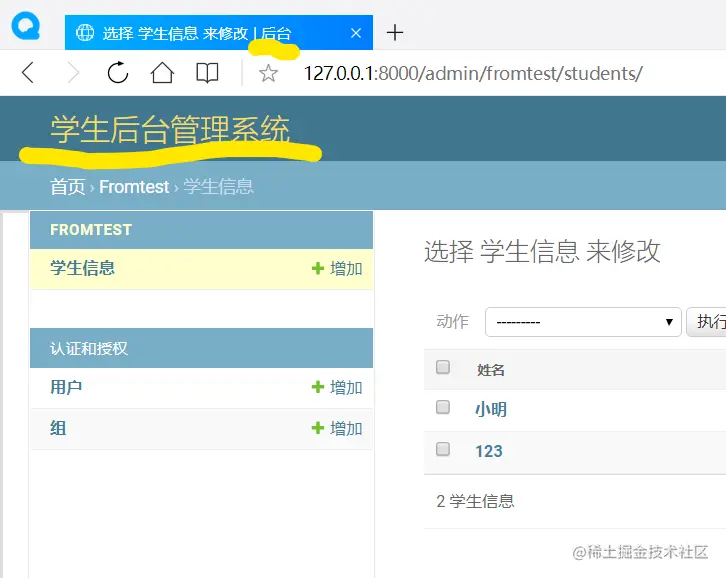Bookmark page with the star icon

pyautogui.click(x=268, y=73)
